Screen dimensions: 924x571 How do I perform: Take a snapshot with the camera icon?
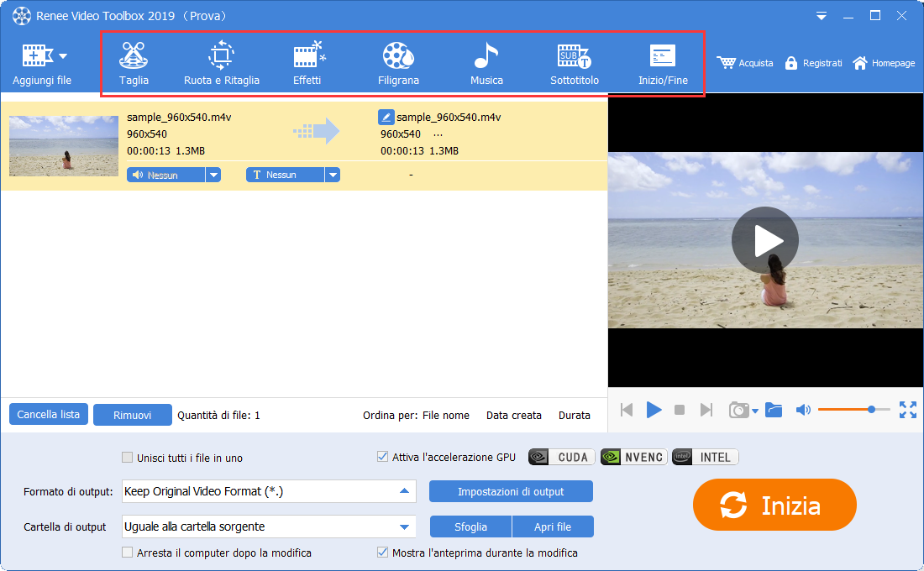(738, 410)
